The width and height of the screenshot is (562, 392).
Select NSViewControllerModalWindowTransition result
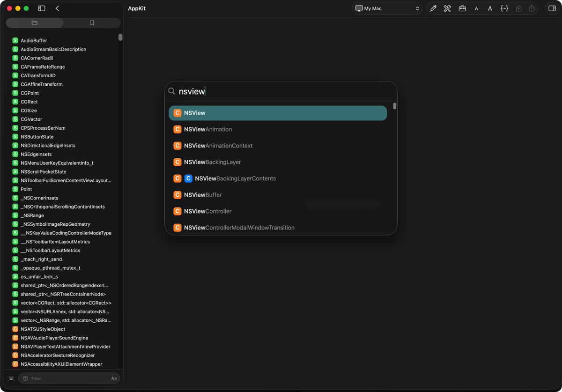(278, 228)
